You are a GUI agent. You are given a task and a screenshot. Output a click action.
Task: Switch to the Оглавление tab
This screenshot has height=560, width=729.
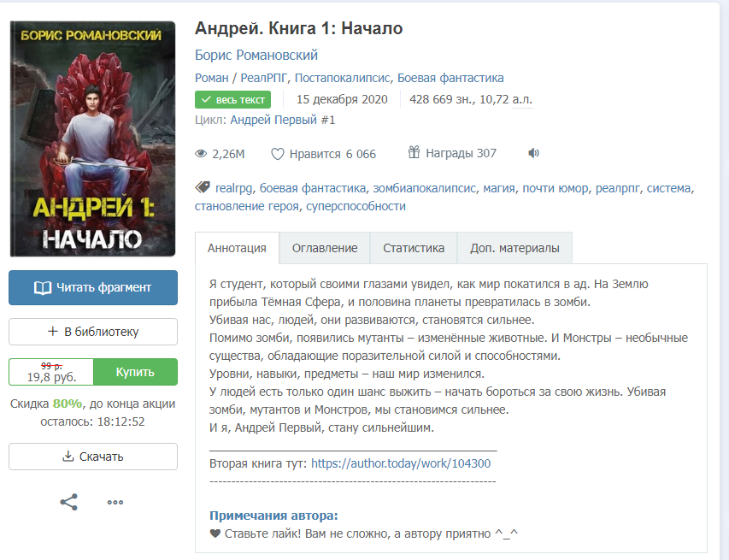325,248
